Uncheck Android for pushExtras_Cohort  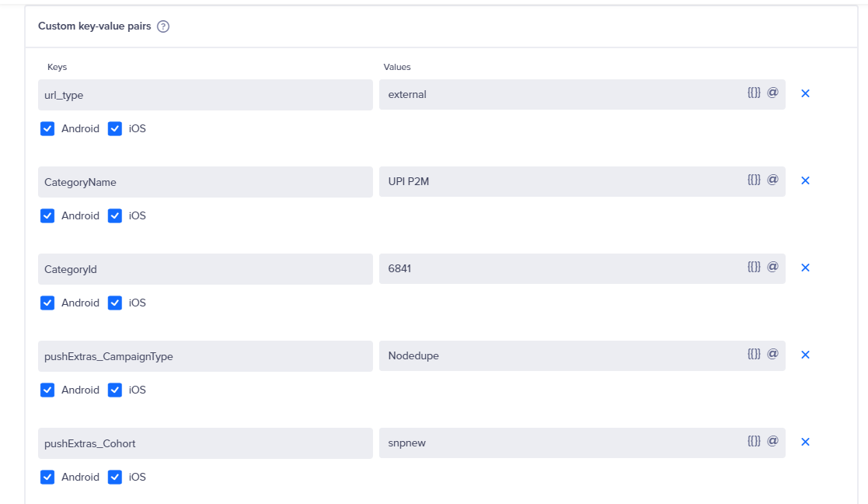[47, 477]
